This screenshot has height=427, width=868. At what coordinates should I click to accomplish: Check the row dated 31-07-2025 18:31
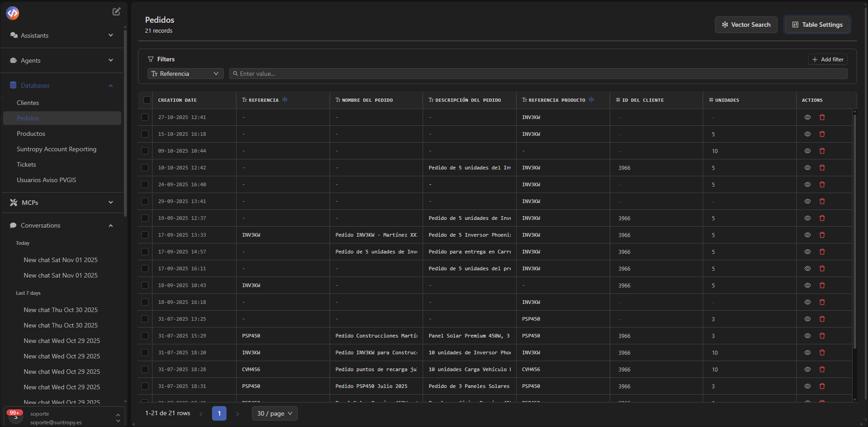pyautogui.click(x=145, y=386)
